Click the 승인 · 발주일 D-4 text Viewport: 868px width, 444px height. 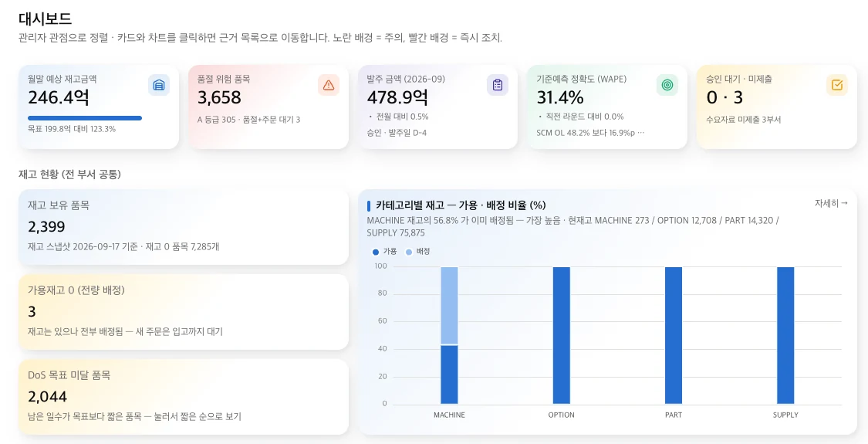coord(397,133)
